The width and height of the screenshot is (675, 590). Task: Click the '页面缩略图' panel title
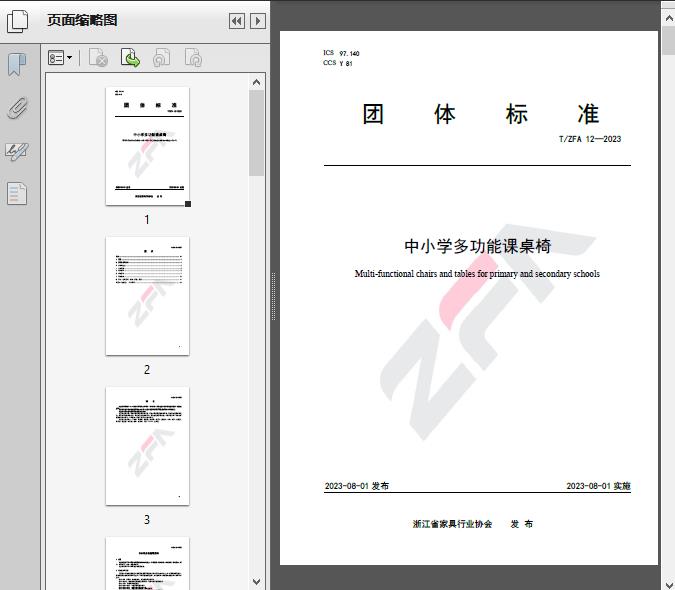pyautogui.click(x=82, y=20)
